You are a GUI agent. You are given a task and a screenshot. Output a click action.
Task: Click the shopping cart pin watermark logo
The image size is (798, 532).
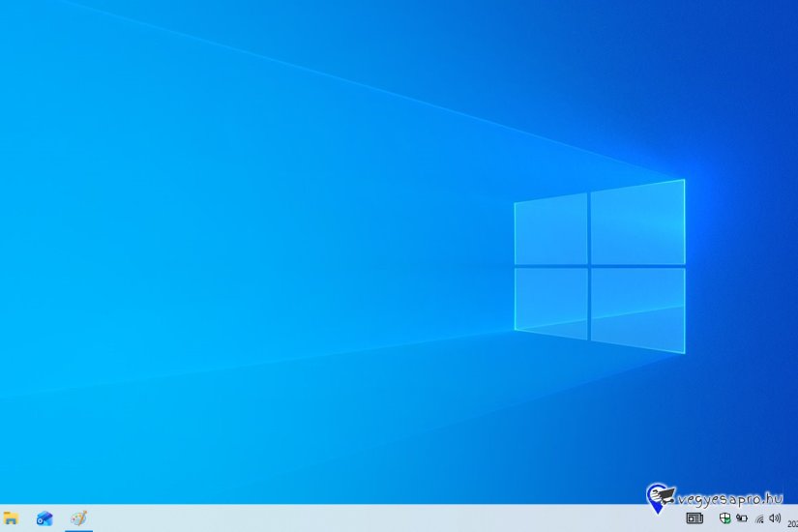pyautogui.click(x=661, y=497)
